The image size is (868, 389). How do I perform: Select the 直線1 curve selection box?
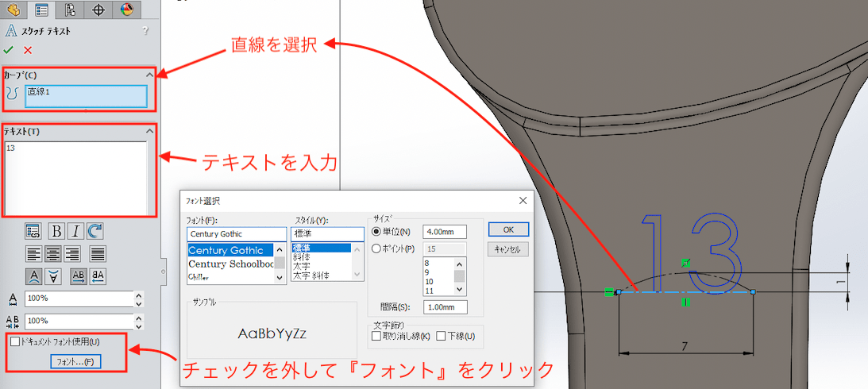pos(86,96)
